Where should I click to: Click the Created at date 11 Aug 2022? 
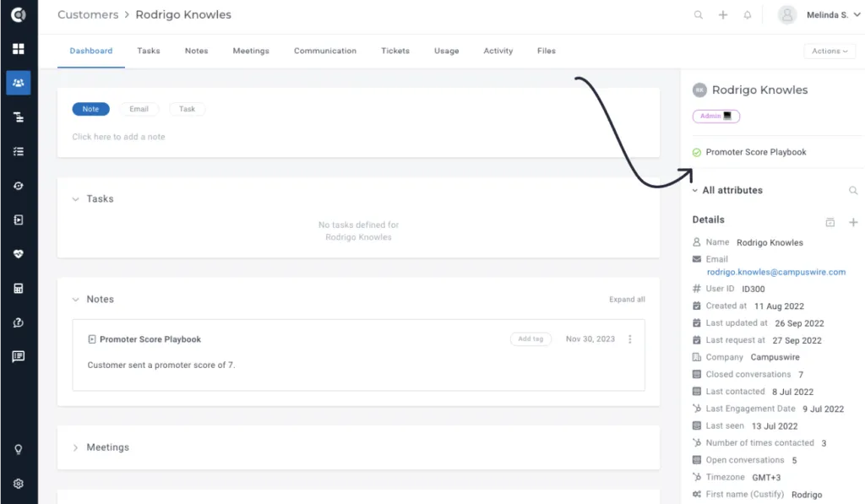[x=779, y=306]
